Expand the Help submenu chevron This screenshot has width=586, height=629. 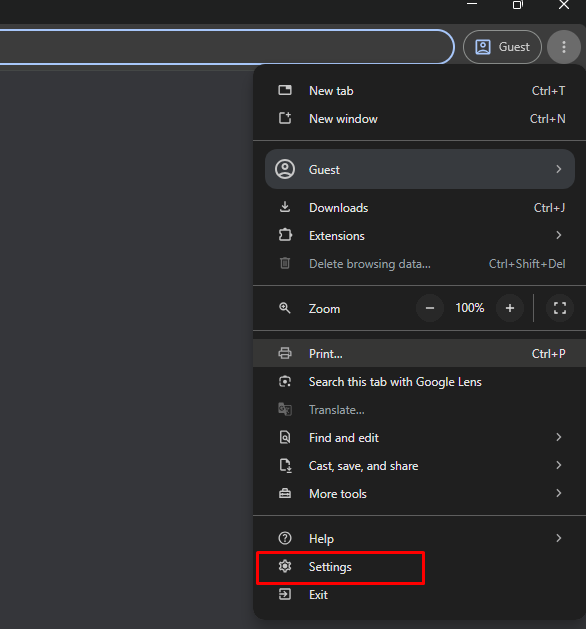pyautogui.click(x=559, y=538)
